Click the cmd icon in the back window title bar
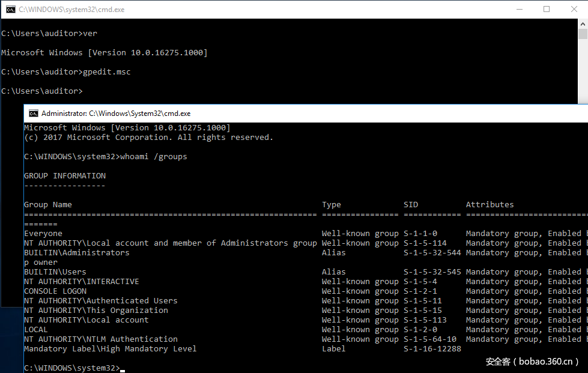The width and height of the screenshot is (588, 373). (10, 10)
